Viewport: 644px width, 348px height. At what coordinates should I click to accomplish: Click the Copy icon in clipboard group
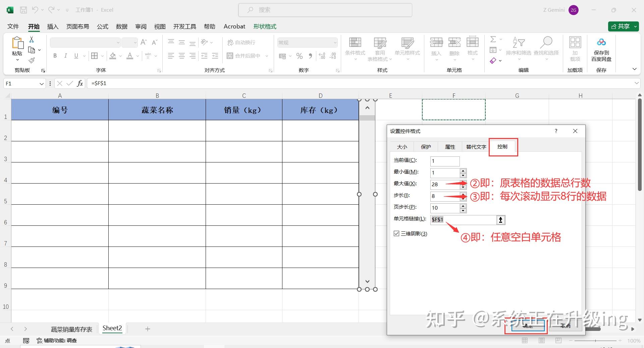(x=32, y=50)
